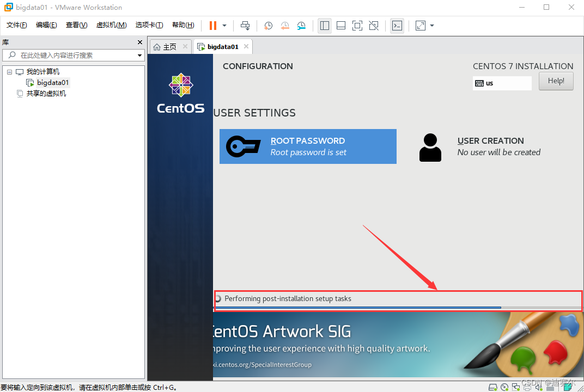This screenshot has height=392, width=584.
Task: Select 共享的虚拟机 in the library tree
Action: point(46,94)
